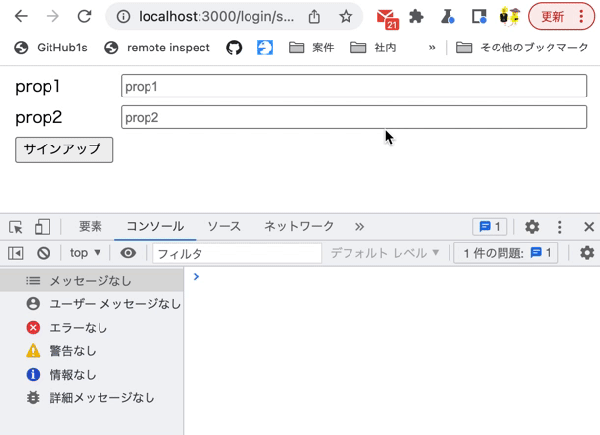The width and height of the screenshot is (600, 435).
Task: Open the デフォルト レベル dropdown
Action: 385,253
